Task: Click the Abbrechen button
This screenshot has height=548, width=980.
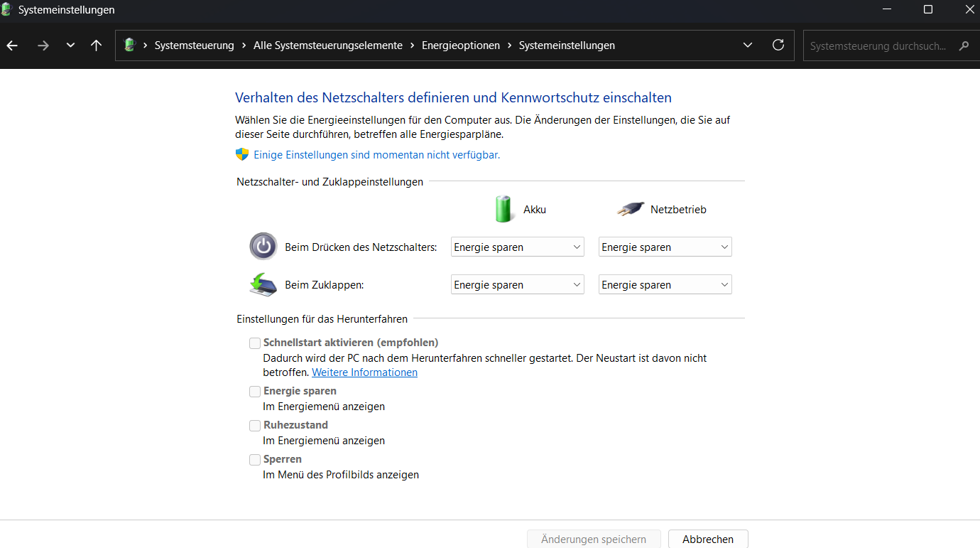Action: click(708, 539)
